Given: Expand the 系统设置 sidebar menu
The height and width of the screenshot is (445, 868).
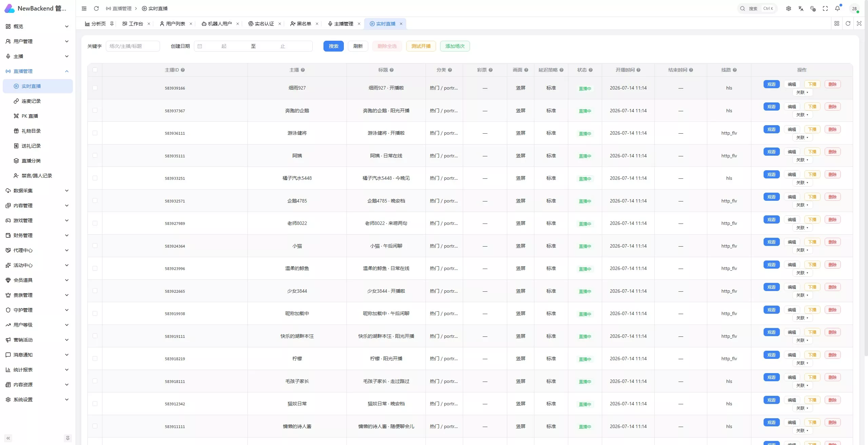Looking at the screenshot, I should click(x=38, y=400).
